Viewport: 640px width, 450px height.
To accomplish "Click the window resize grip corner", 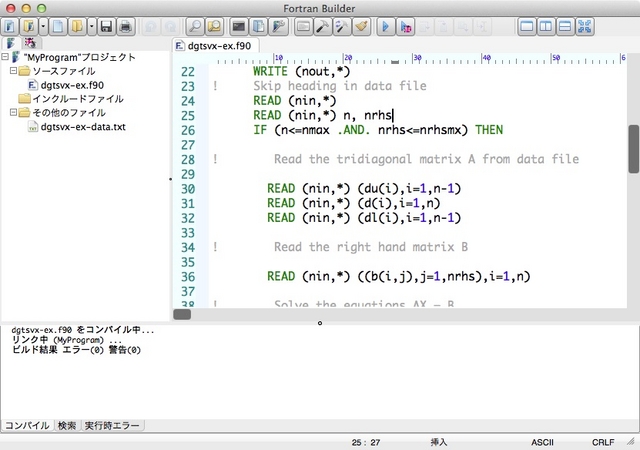I will click(631, 441).
